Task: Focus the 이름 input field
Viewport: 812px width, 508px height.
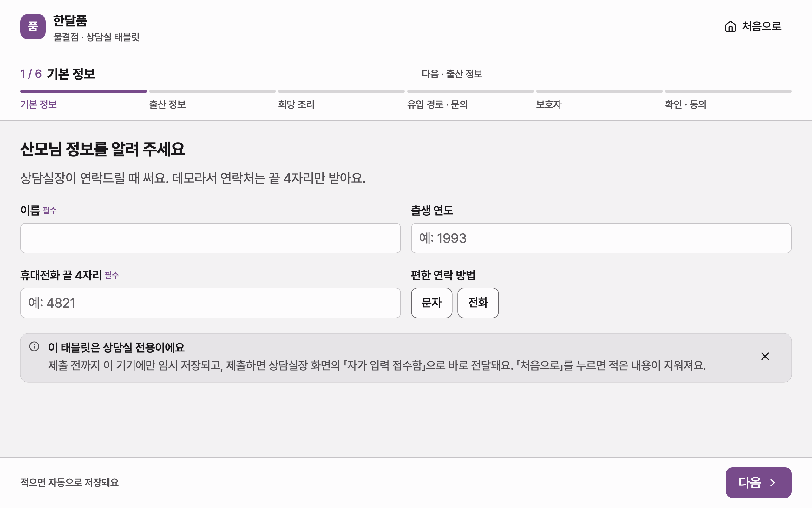Action: point(210,238)
